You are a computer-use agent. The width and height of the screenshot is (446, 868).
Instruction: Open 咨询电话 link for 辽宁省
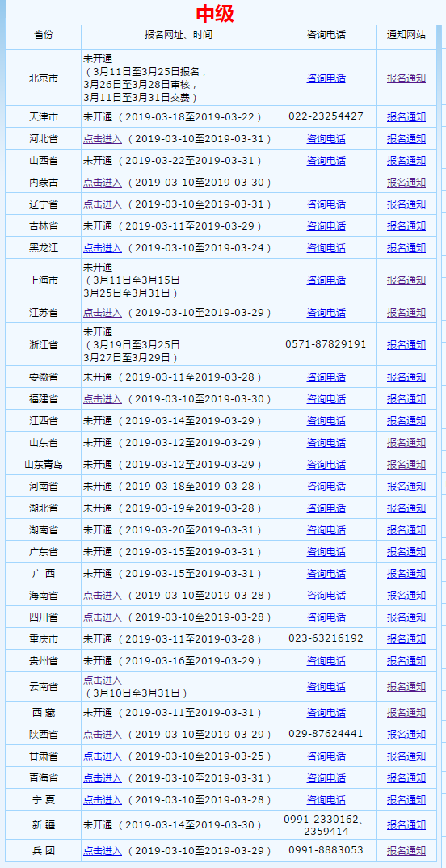click(x=326, y=204)
